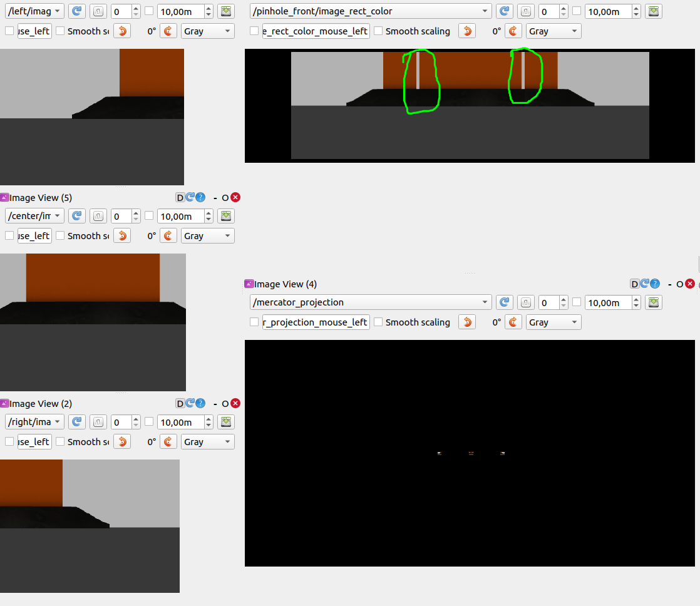The width and height of the screenshot is (700, 606).
Task: Enable Smooth scaling for the pinhole_front image
Action: point(378,31)
